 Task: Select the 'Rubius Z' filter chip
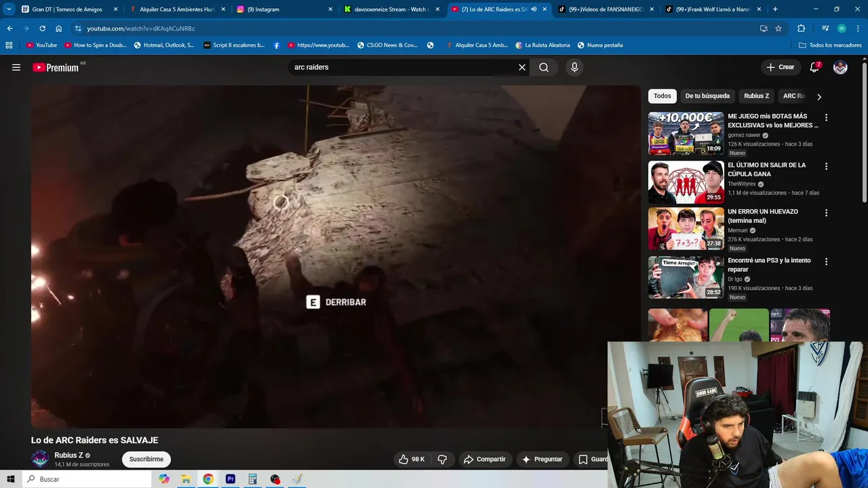click(756, 96)
